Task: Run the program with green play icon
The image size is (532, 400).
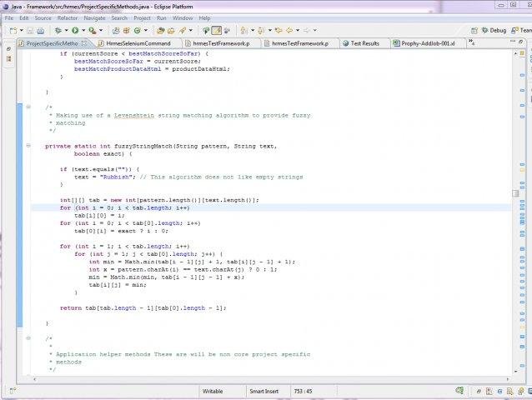Action: coord(75,31)
